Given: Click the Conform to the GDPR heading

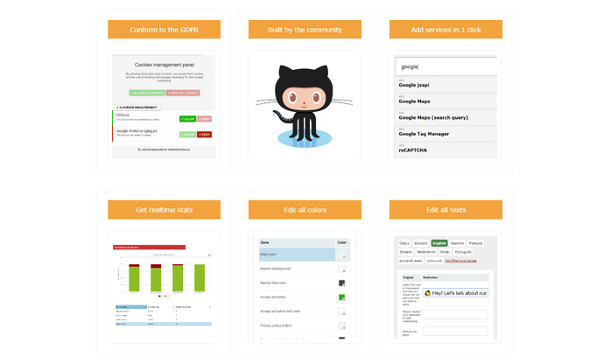Looking at the screenshot, I should [x=165, y=30].
